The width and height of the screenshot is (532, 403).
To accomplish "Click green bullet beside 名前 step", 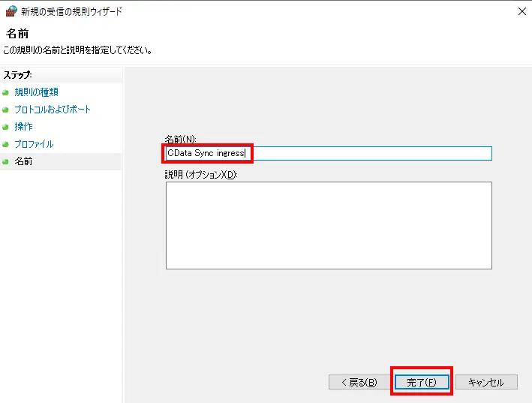I will click(x=5, y=161).
